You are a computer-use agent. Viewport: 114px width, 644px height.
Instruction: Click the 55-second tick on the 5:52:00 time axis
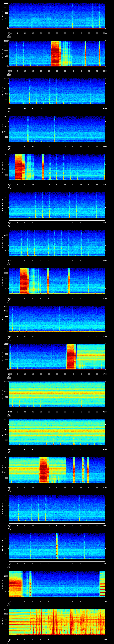pyautogui.click(x=97, y=601)
